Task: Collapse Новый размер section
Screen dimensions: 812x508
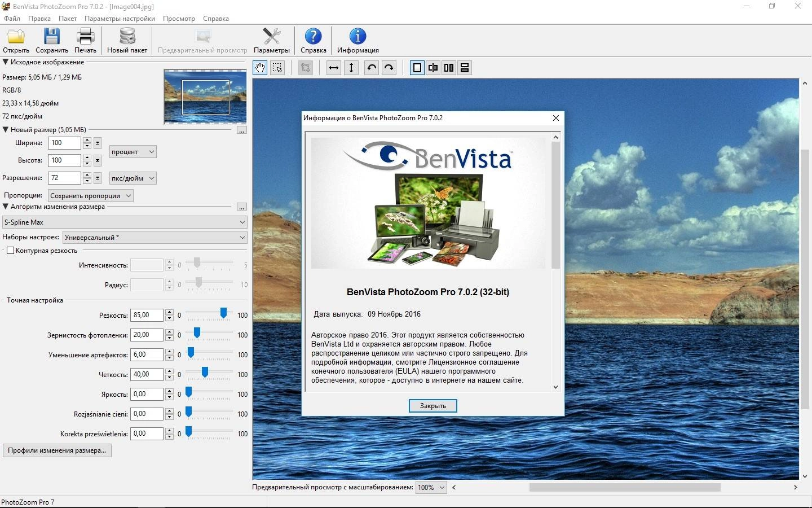Action: (6, 129)
